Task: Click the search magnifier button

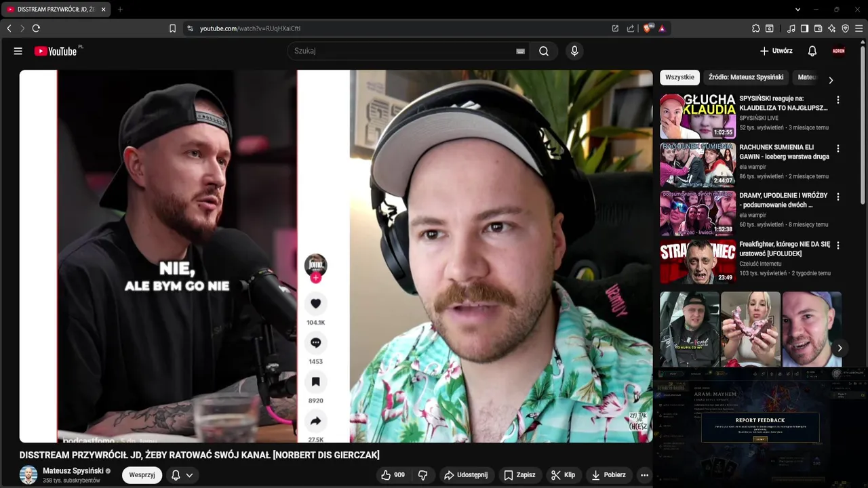Action: (x=544, y=51)
